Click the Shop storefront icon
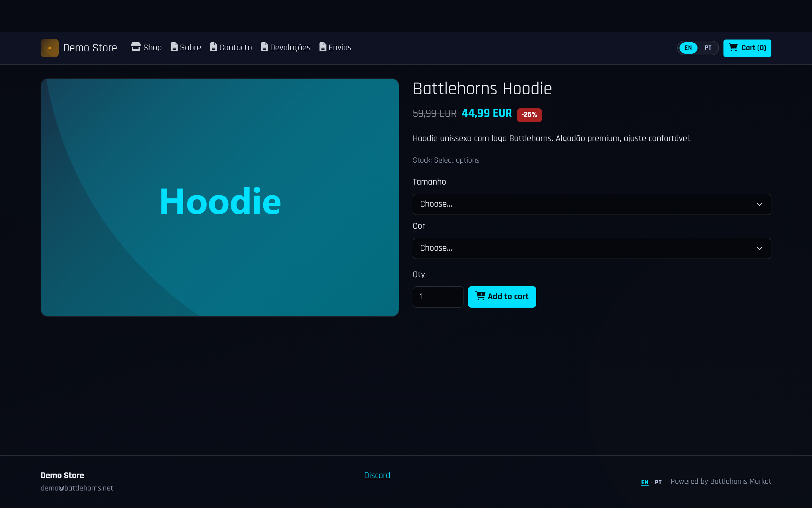The height and width of the screenshot is (508, 812). coord(136,47)
